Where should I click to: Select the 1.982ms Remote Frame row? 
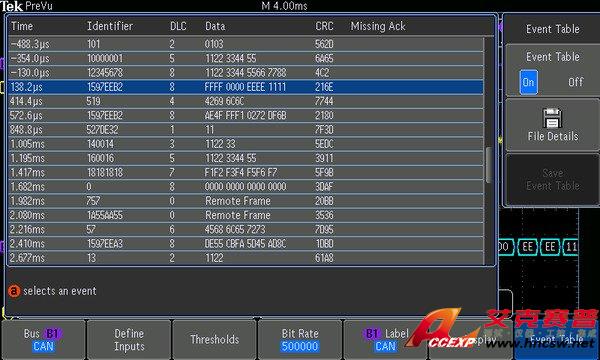[246, 201]
